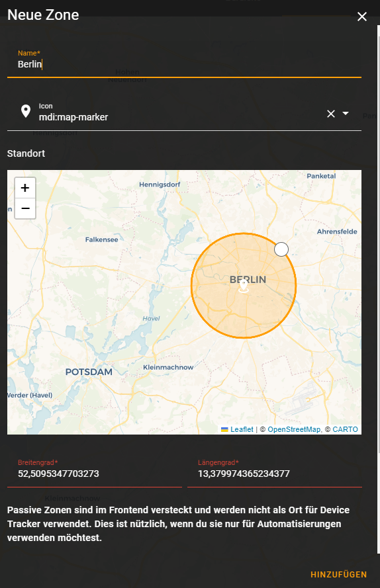Zoom in on the map

click(25, 188)
